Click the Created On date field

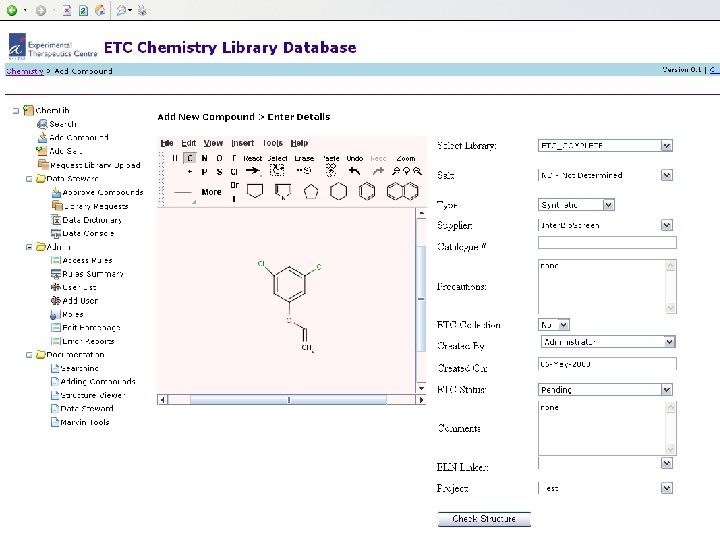point(607,364)
